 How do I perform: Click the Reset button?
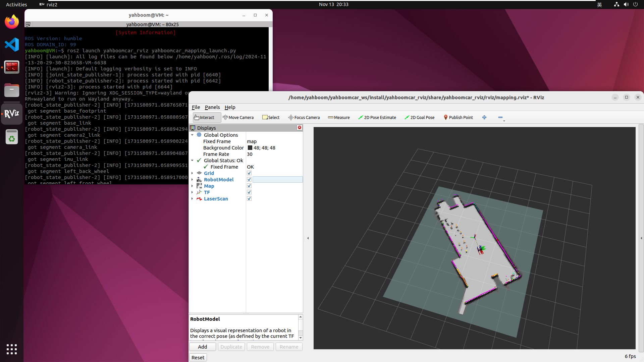[x=198, y=358]
